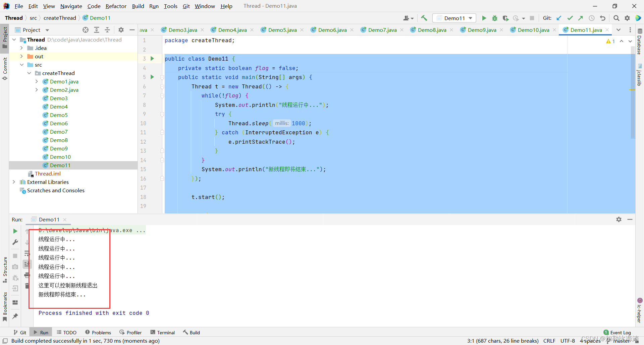Close the Demo5.java tab
The width and height of the screenshot is (644, 345).
tap(302, 30)
